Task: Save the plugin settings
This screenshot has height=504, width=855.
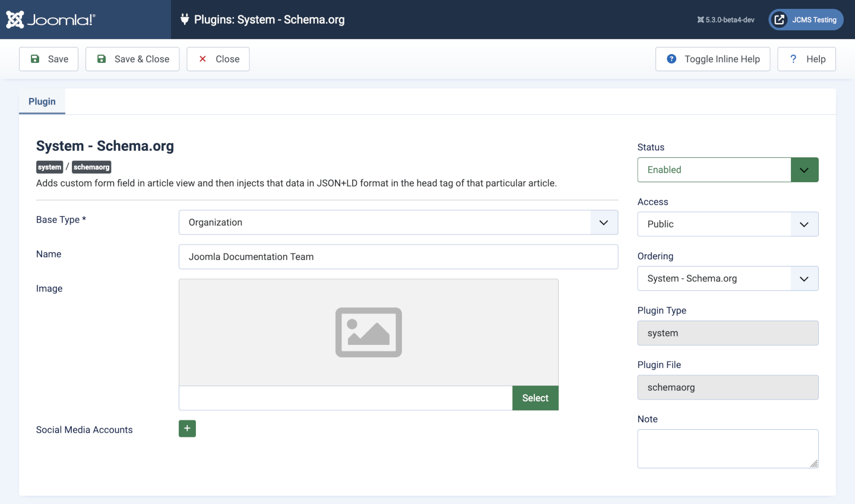Action: (49, 59)
